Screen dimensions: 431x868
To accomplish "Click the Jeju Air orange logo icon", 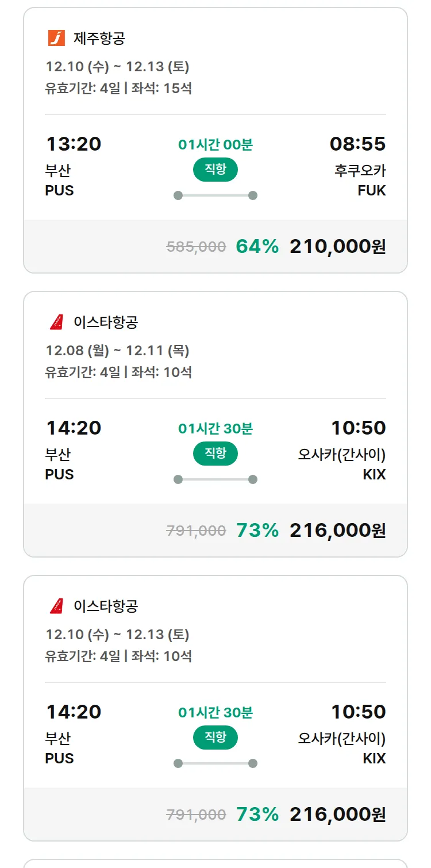I will point(56,38).
